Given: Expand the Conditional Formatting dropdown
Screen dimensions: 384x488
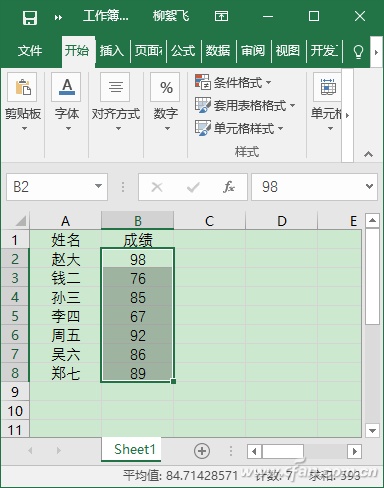Looking at the screenshot, I should click(233, 82).
